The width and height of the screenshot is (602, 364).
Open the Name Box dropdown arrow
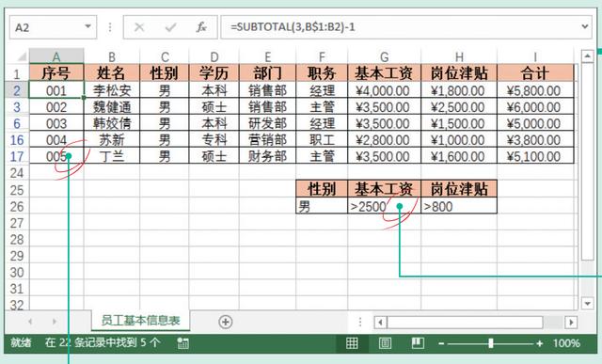pyautogui.click(x=87, y=27)
